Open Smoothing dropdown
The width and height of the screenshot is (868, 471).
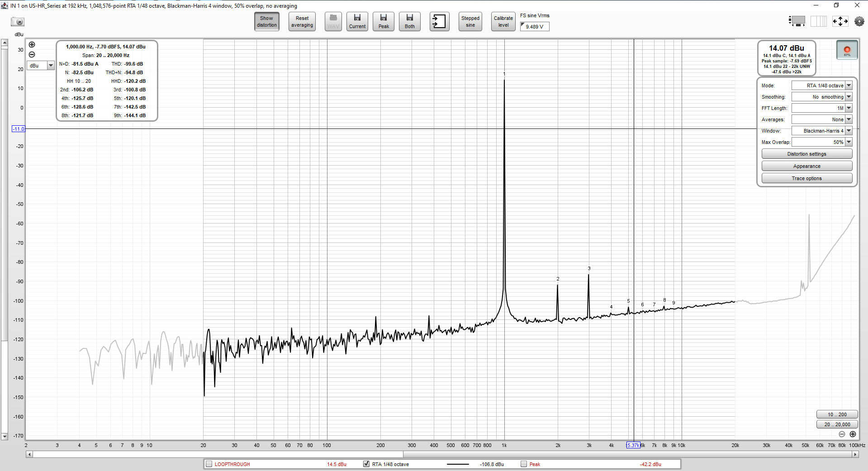point(822,97)
